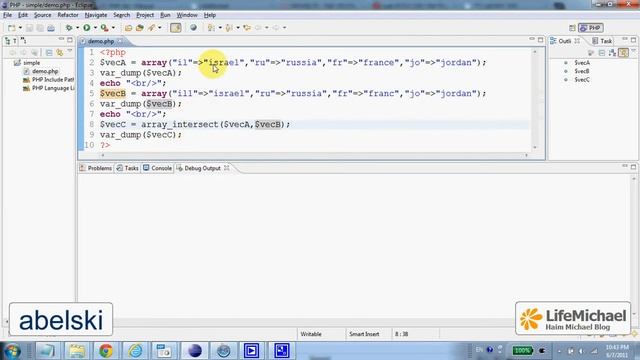Select the PHP Include Path node
Image resolution: width=640 pixels, height=360 pixels.
[49, 80]
